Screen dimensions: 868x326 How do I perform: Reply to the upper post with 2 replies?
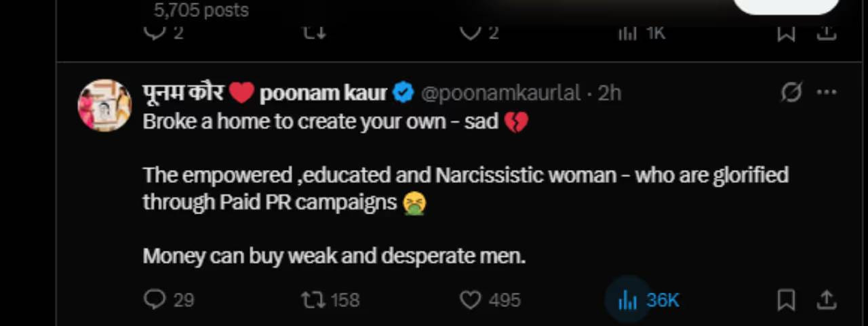[155, 33]
